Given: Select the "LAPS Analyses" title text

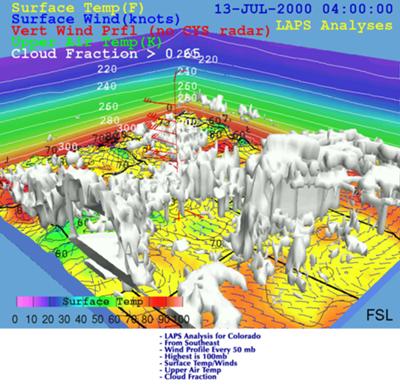Looking at the screenshot, I should click(334, 25).
